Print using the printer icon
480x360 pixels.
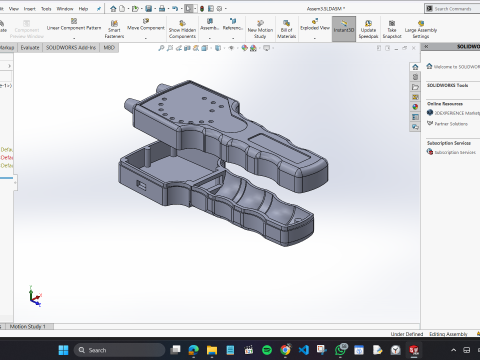pos(162,9)
